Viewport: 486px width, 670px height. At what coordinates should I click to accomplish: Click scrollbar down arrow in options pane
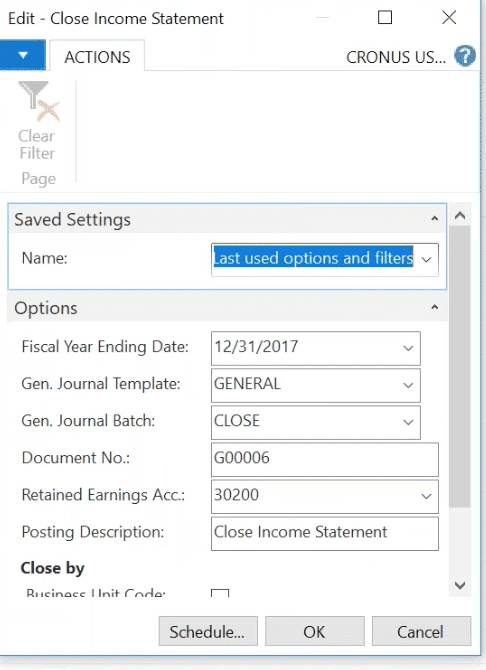tap(460, 585)
